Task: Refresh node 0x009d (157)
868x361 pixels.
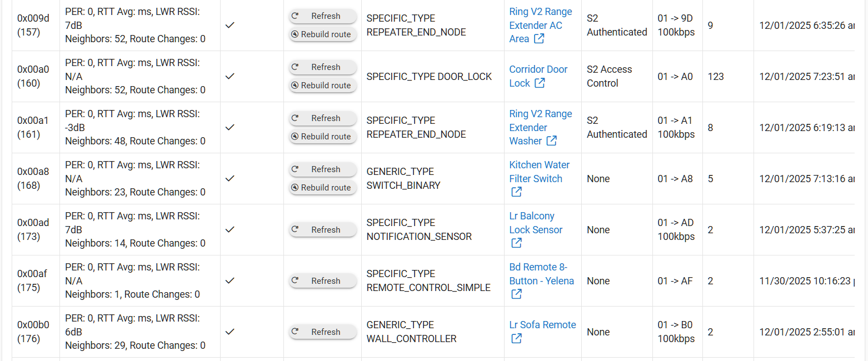Action: 323,16
